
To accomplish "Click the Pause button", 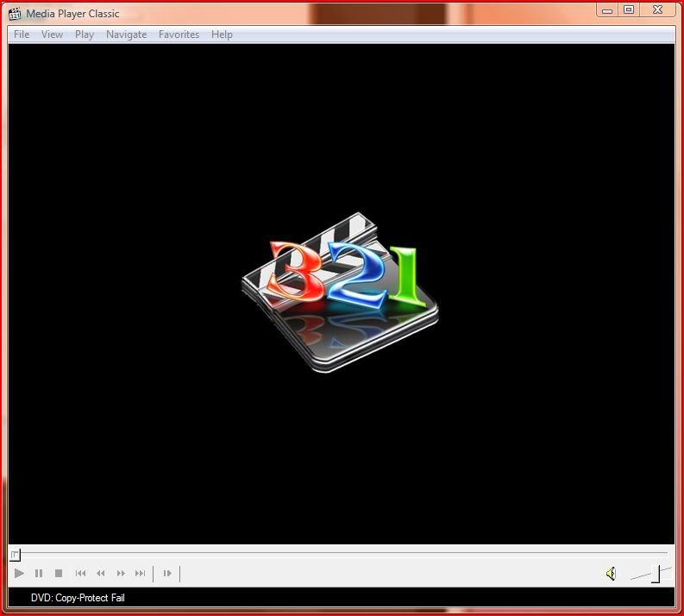I will pyautogui.click(x=39, y=573).
